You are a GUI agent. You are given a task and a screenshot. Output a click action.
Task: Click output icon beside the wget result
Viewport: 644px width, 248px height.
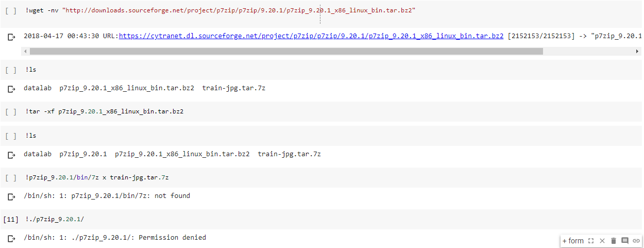pos(11,37)
